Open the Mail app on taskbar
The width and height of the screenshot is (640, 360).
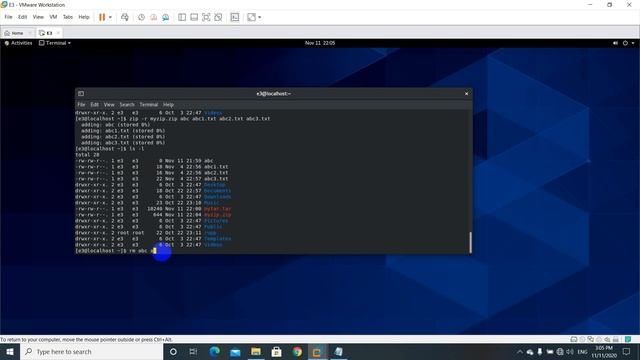235,351
